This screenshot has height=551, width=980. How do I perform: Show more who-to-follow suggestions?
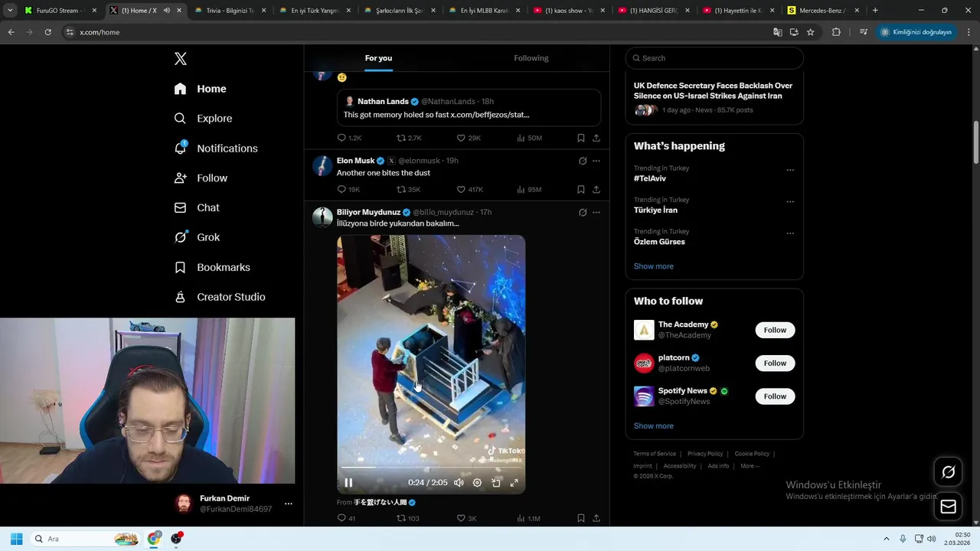click(x=654, y=426)
